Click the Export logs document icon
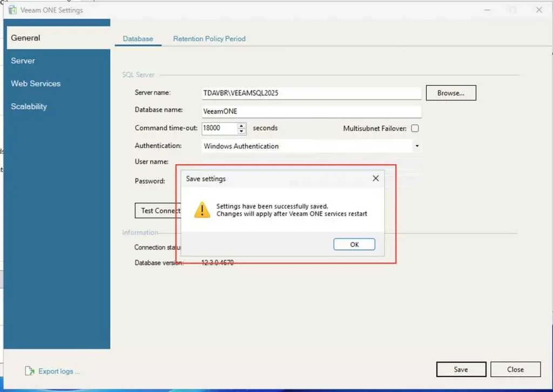 click(30, 371)
